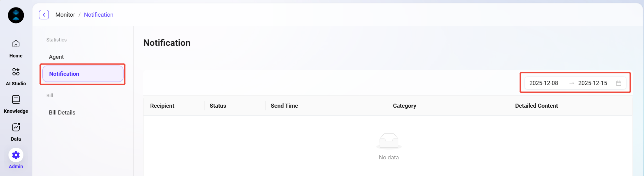644x176 pixels.
Task: Open AI Studio from sidebar
Action: tap(16, 76)
